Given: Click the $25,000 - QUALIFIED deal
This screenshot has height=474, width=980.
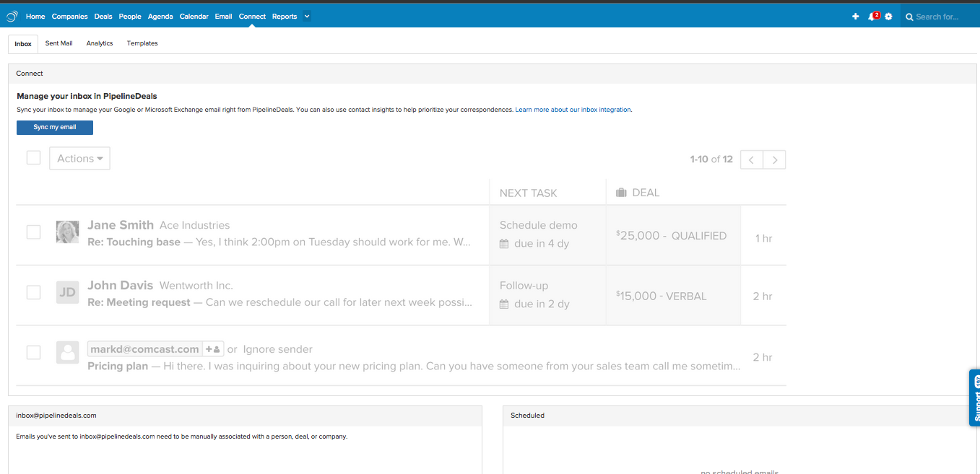Looking at the screenshot, I should [x=672, y=235].
